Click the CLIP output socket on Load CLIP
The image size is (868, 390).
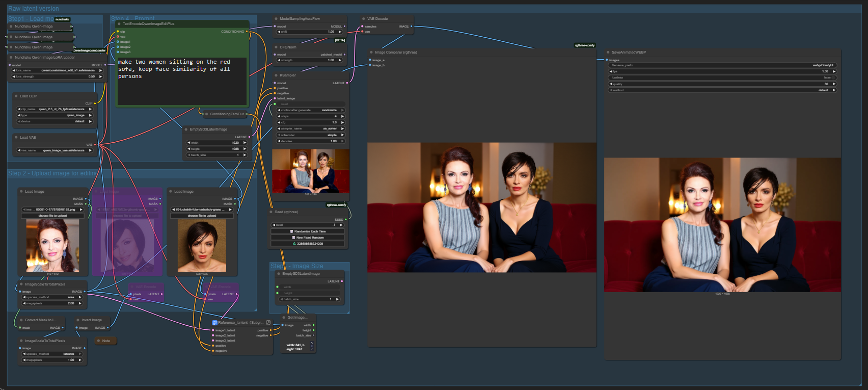coord(95,103)
